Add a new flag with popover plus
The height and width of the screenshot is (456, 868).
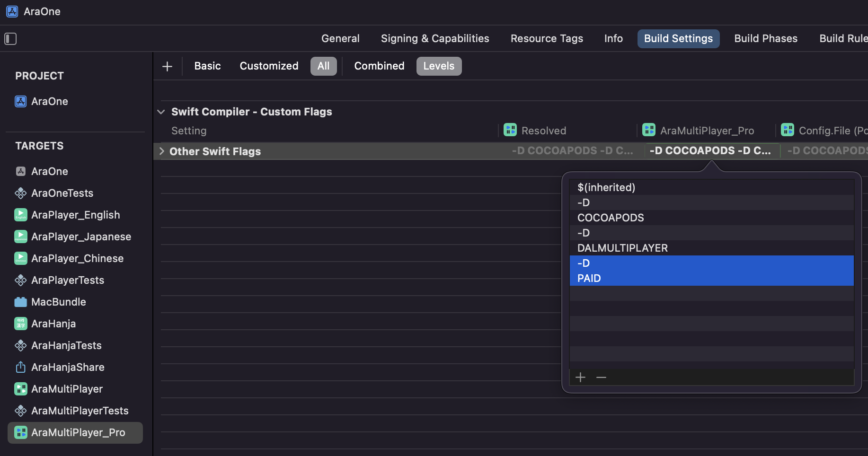coord(581,377)
